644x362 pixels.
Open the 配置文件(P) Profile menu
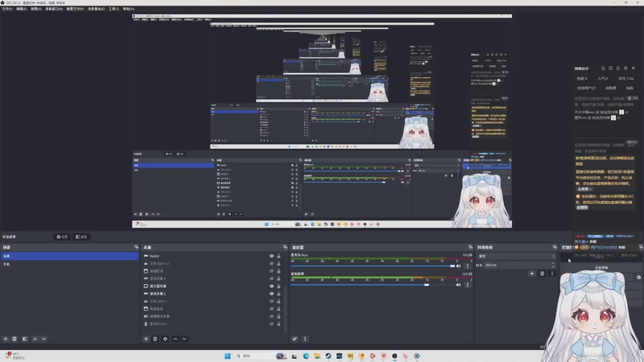tap(75, 9)
